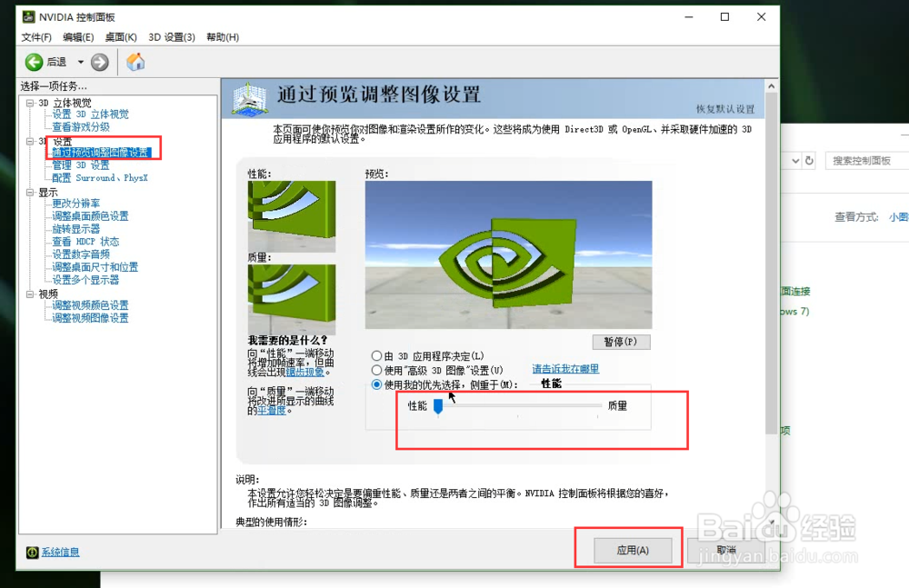Click the green Back arrow icon
The image size is (909, 588).
click(34, 62)
